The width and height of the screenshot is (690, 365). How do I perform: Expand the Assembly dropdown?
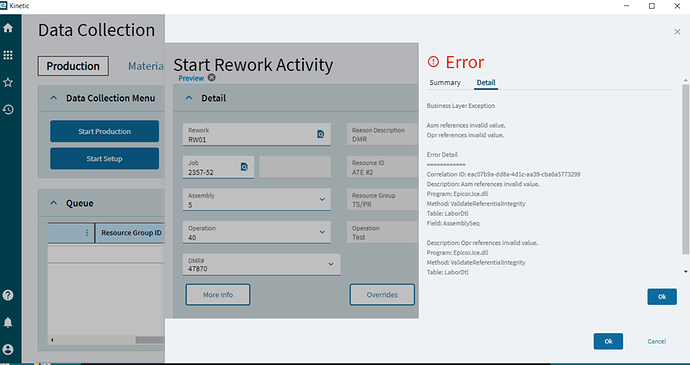pyautogui.click(x=322, y=199)
